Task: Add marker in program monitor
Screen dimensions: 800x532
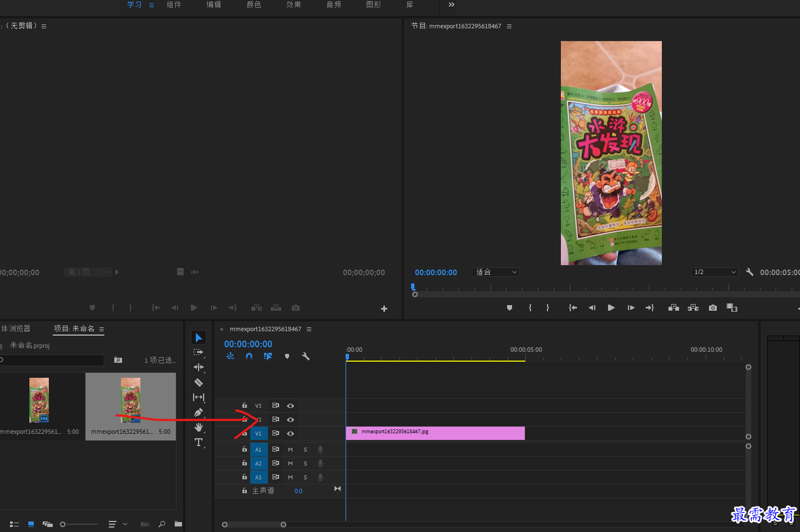Action: [x=510, y=308]
